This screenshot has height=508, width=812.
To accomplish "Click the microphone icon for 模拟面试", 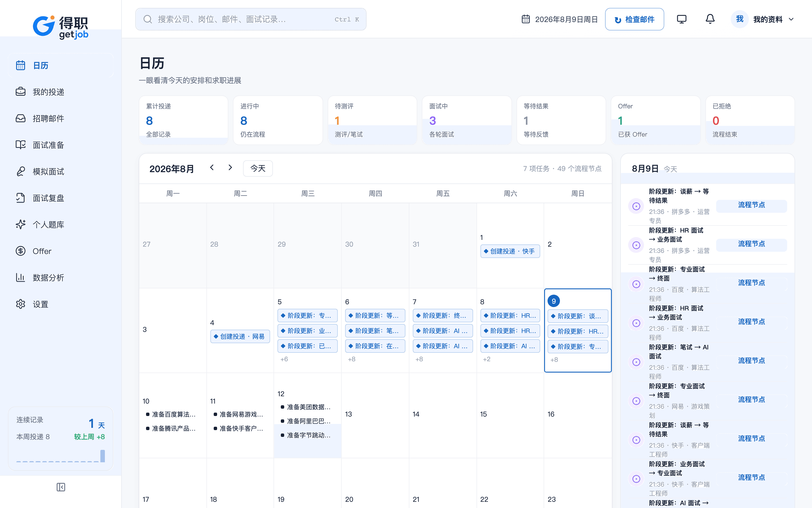I will pyautogui.click(x=21, y=171).
